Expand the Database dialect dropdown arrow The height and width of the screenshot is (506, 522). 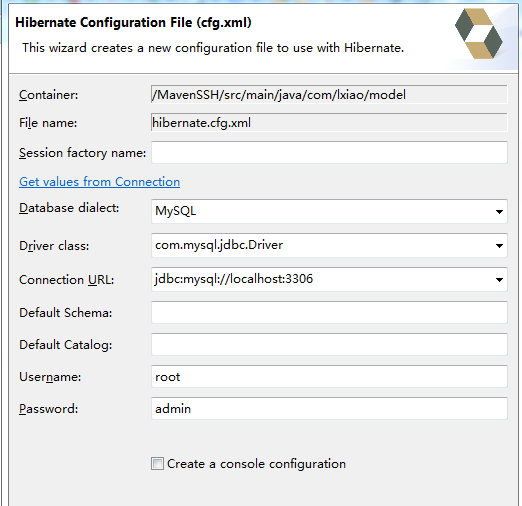[x=499, y=212]
